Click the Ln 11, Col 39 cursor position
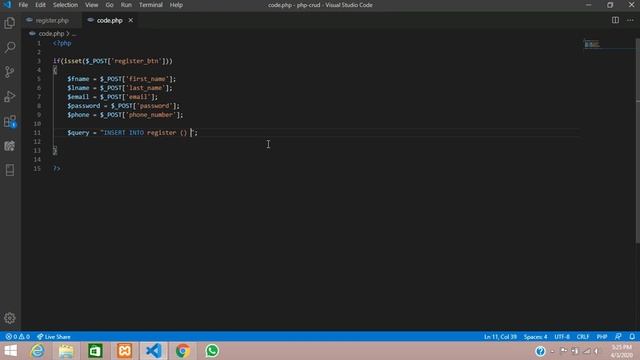The image size is (640, 360). pos(500,337)
